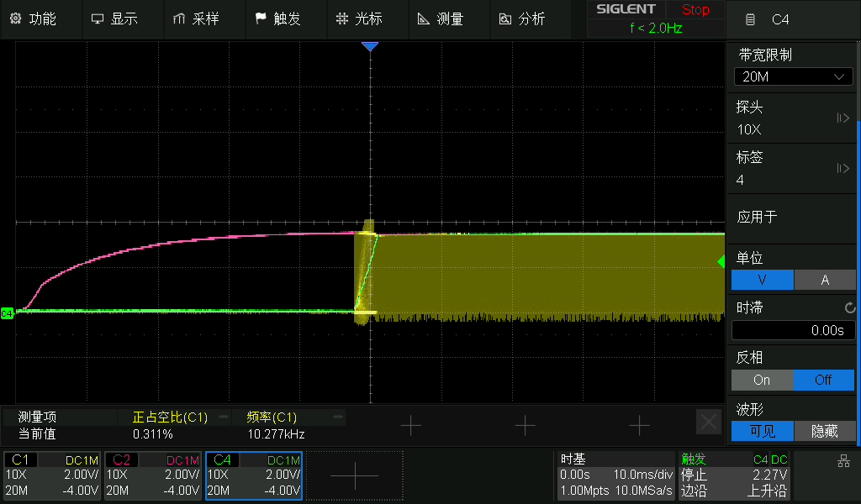Viewport: 861px width, 504px height.
Task: Click the chart icon beside 分析
Action: pos(504,19)
